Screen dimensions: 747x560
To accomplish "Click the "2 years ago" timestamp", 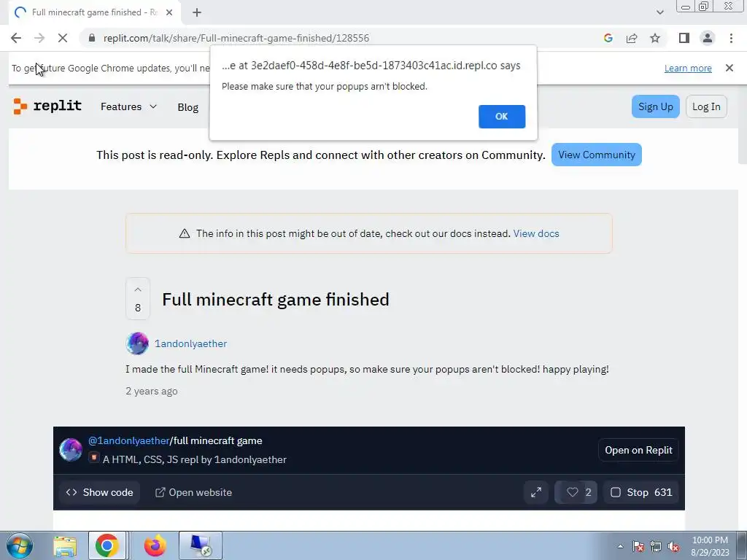I will (152, 391).
